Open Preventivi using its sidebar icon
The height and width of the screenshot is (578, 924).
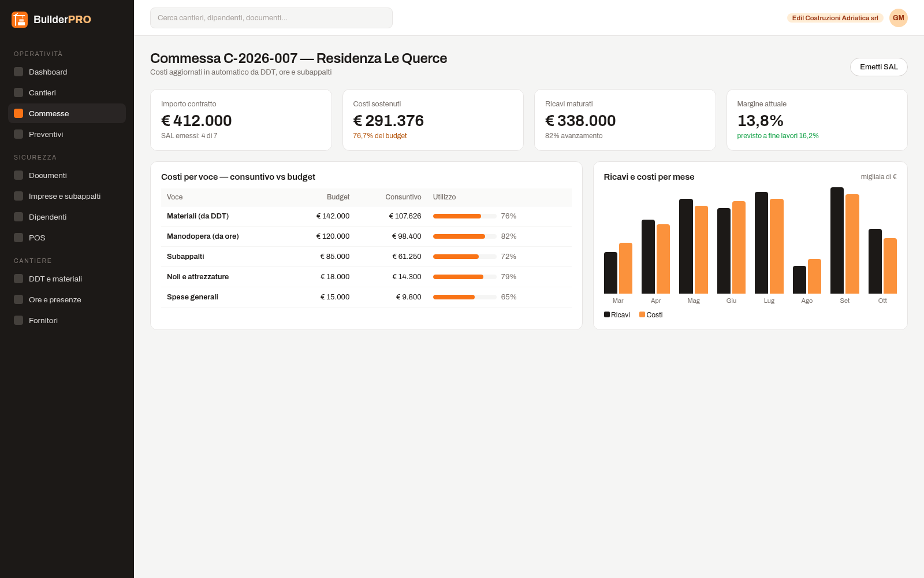(18, 134)
